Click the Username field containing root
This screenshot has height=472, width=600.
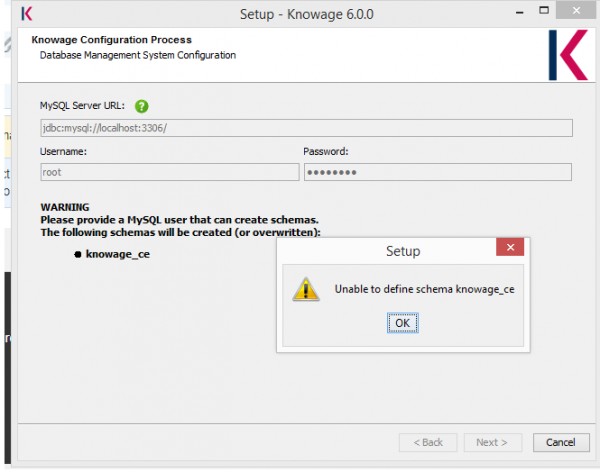pyautogui.click(x=170, y=172)
